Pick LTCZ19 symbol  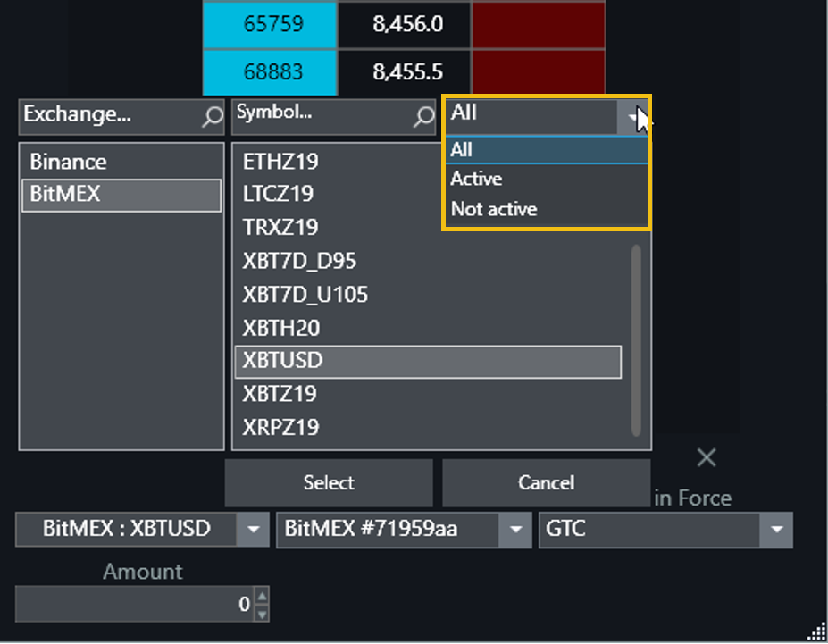tap(428, 194)
